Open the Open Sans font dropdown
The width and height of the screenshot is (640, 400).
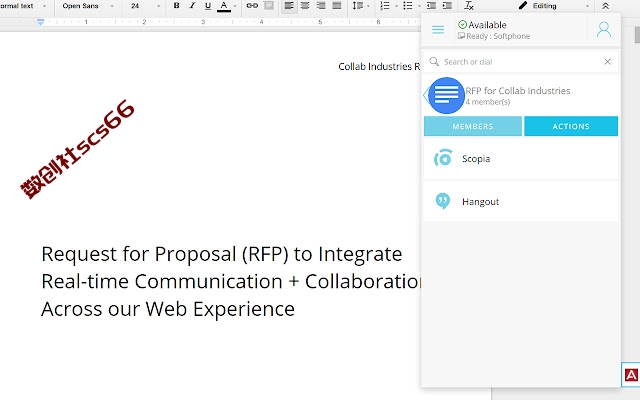(87, 6)
